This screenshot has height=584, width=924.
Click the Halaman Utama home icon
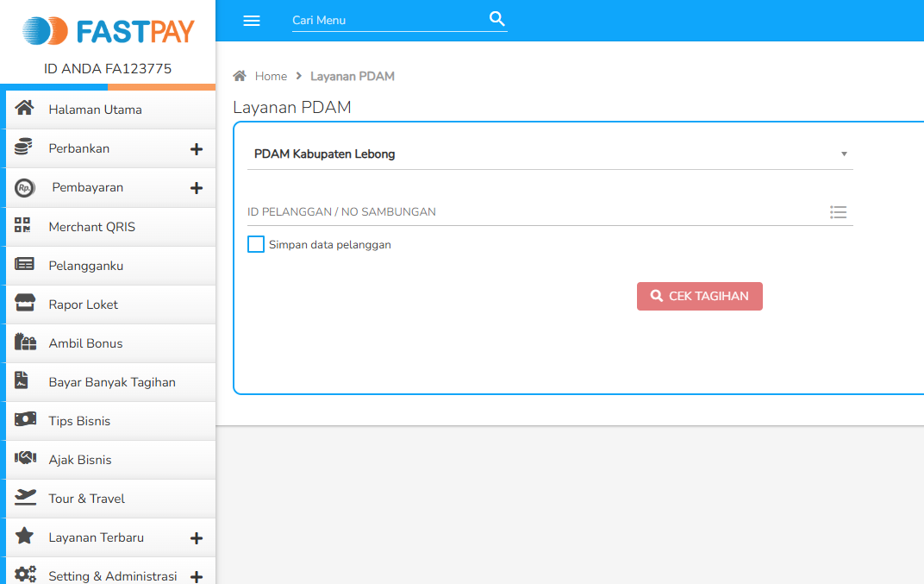click(23, 109)
